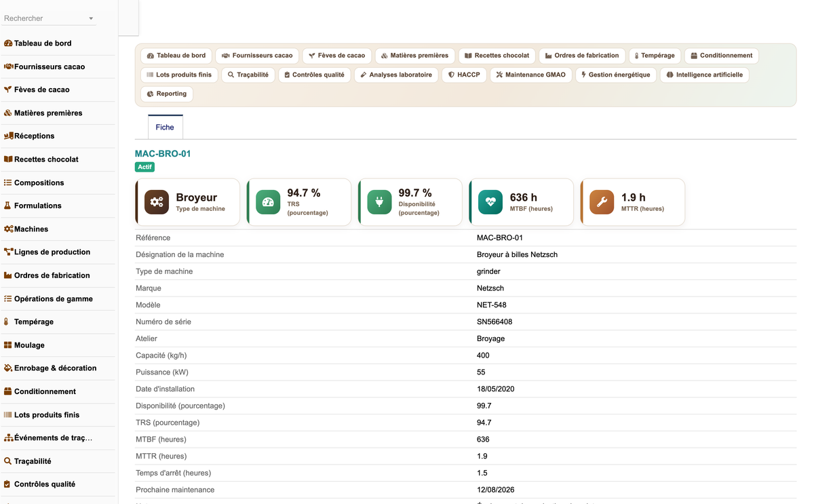The image size is (814, 504).
Task: Click the Lignes de production diagram icon
Action: tap(8, 252)
